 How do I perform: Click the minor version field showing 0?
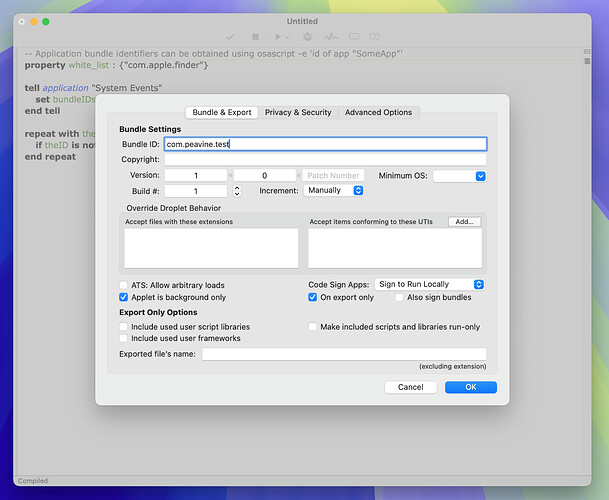(264, 176)
